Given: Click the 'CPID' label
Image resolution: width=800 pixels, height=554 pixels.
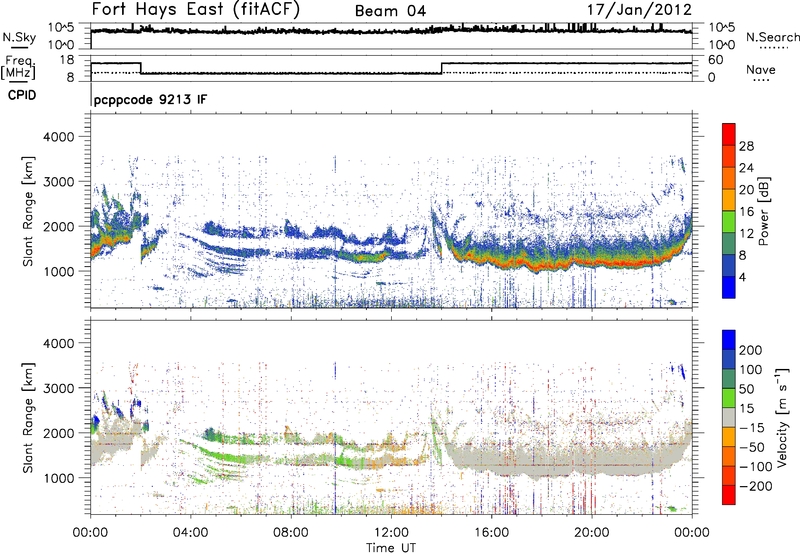Looking at the screenshot, I should [22, 95].
